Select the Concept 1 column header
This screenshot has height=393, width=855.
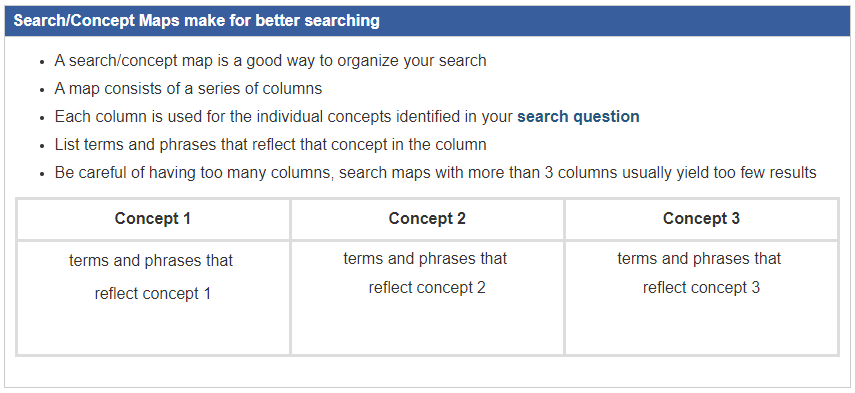[x=153, y=219]
